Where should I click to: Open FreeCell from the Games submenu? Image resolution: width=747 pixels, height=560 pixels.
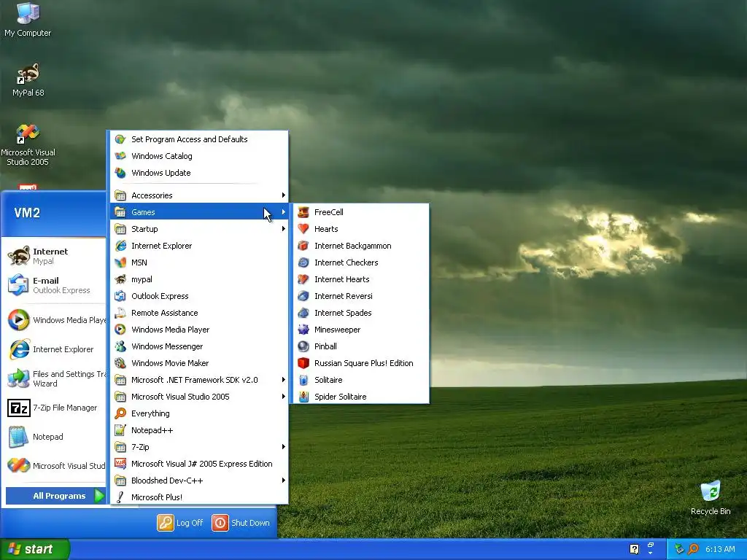(360, 212)
